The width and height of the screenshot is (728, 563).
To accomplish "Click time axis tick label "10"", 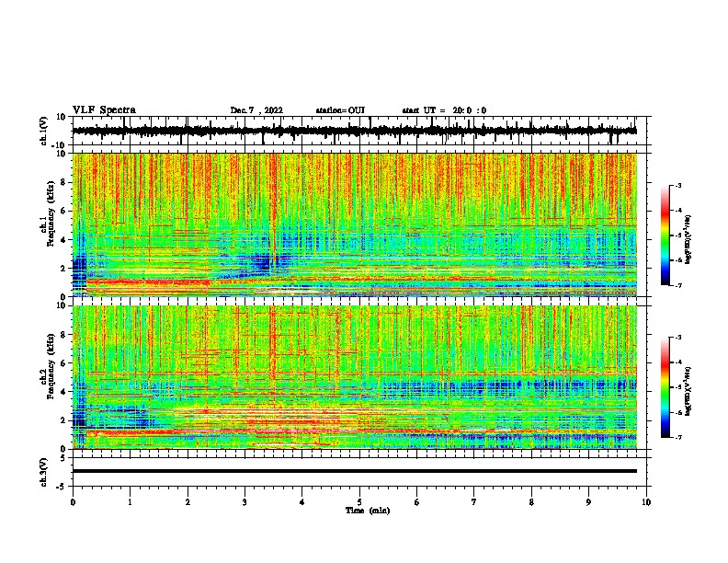I will pyautogui.click(x=646, y=502).
